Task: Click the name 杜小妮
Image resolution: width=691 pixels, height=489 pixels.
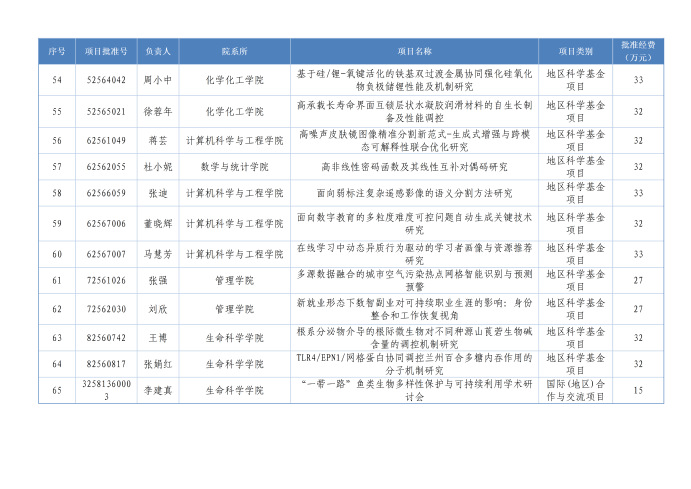Action: (x=158, y=166)
